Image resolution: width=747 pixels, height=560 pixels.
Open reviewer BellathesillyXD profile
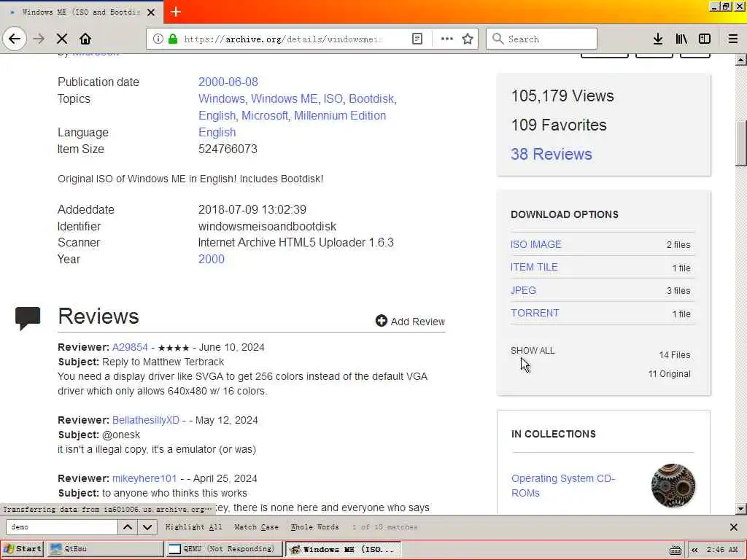(146, 420)
